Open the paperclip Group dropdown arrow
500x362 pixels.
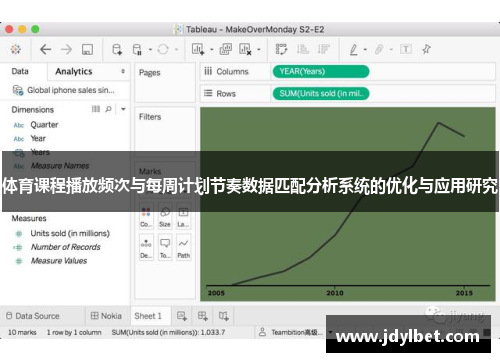click(x=391, y=49)
